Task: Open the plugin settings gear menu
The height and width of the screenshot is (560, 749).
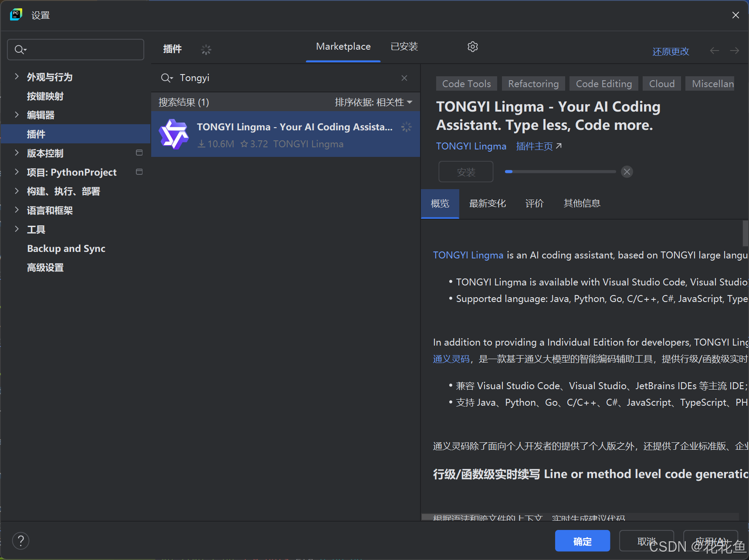Action: pyautogui.click(x=473, y=47)
